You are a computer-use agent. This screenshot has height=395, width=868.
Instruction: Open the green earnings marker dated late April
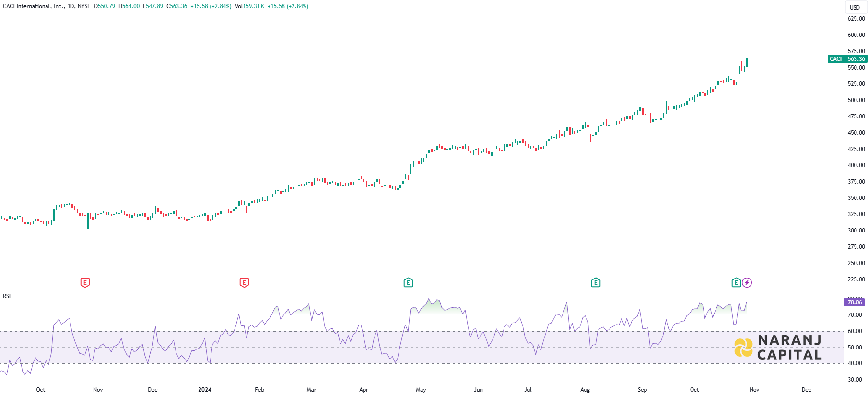point(408,283)
